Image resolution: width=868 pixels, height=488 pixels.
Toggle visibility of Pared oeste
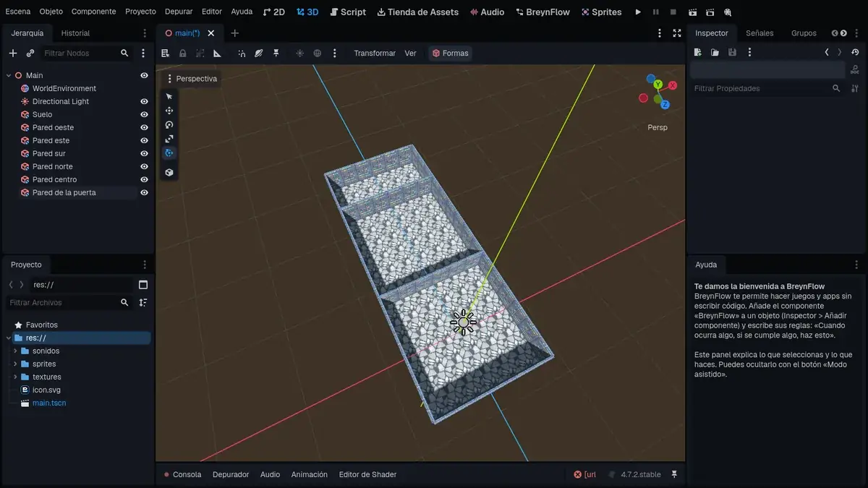[x=144, y=127]
